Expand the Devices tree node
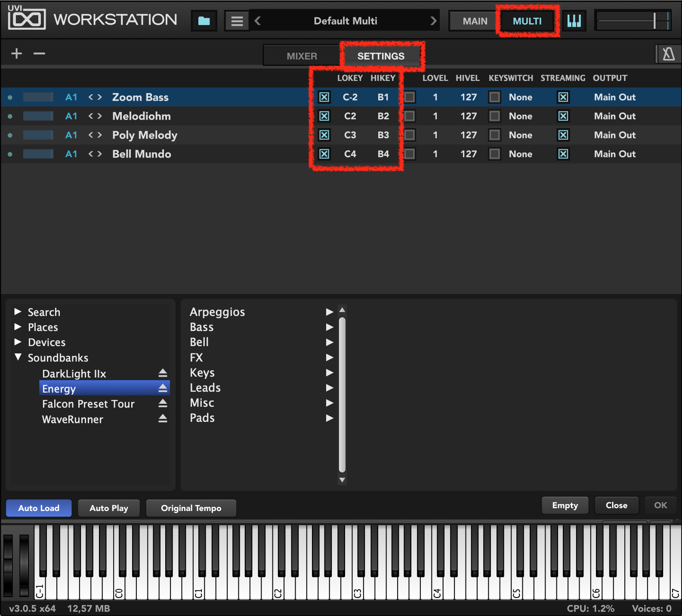This screenshot has width=682, height=616. 18,342
